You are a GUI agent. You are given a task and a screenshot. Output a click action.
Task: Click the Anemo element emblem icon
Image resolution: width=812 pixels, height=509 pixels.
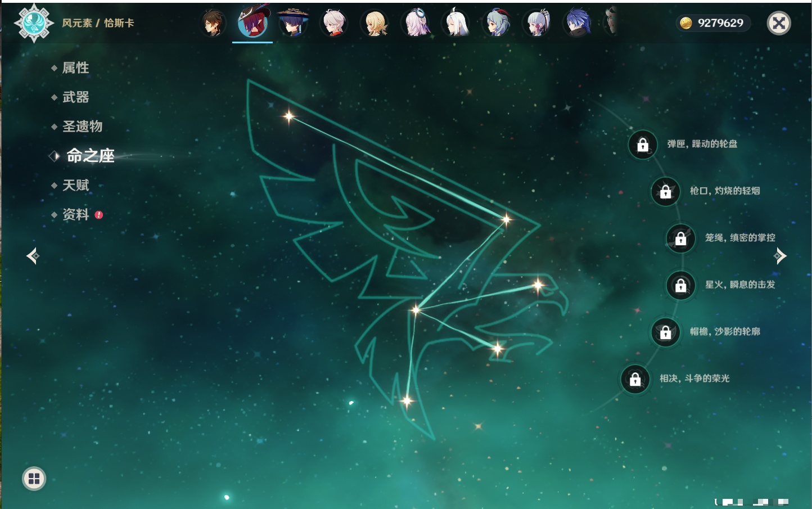(34, 23)
